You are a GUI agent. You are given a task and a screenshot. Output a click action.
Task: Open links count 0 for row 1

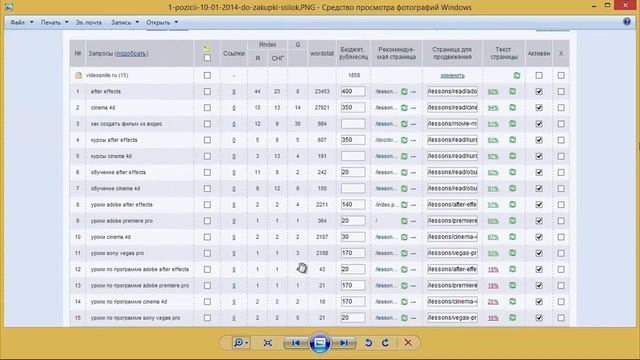tap(234, 92)
